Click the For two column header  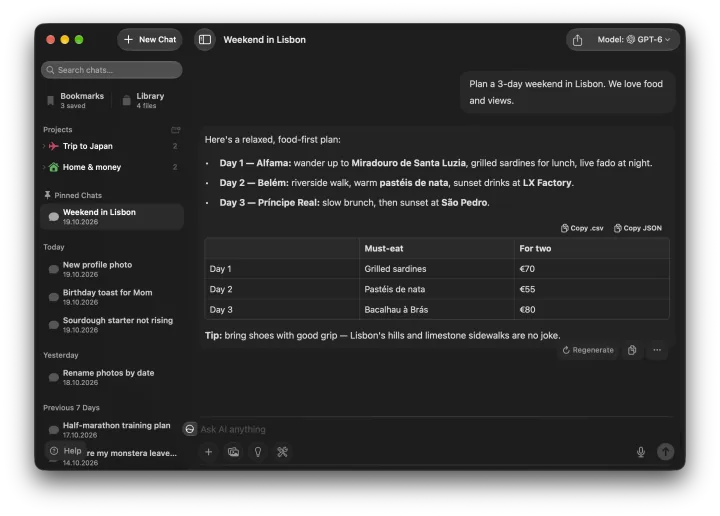click(592, 248)
